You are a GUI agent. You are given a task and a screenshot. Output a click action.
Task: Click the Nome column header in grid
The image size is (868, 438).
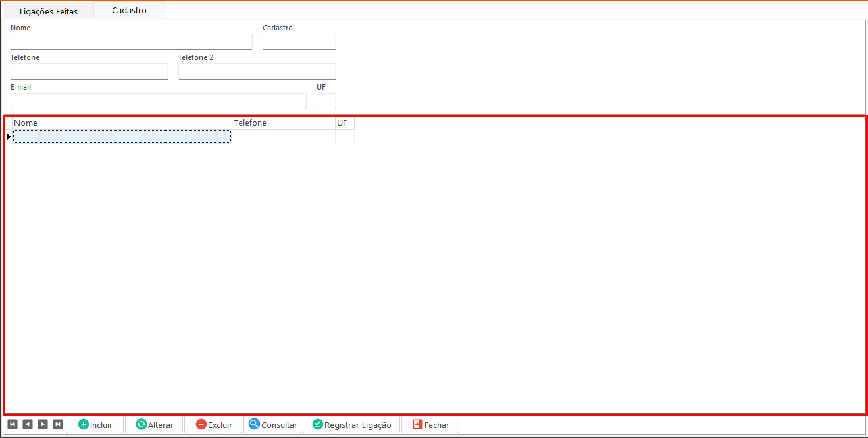tap(122, 123)
